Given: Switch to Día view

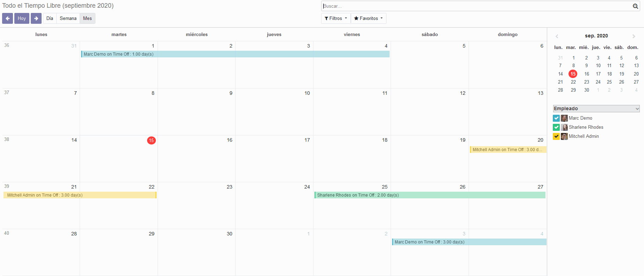Looking at the screenshot, I should point(50,19).
